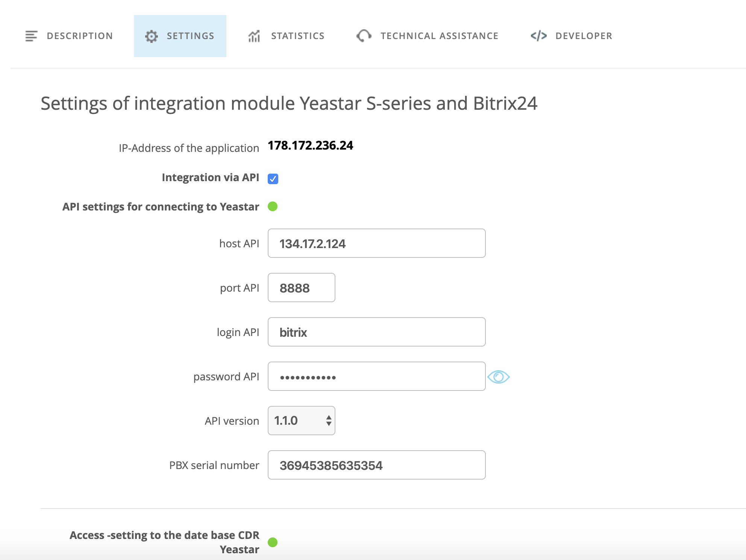Open the API version dropdown
This screenshot has width=746, height=560.
[297, 421]
